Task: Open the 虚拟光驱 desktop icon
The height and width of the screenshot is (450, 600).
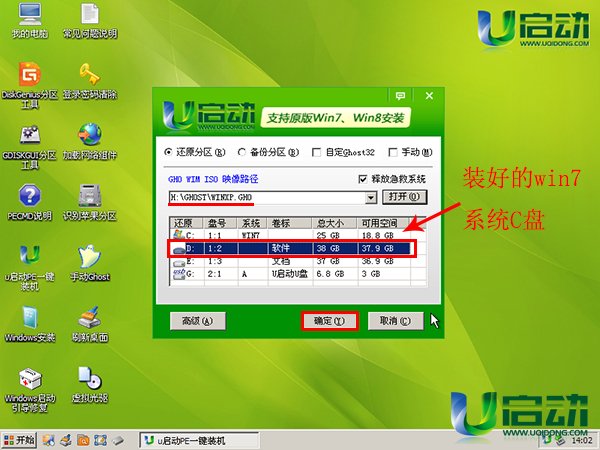Action: pos(90,378)
